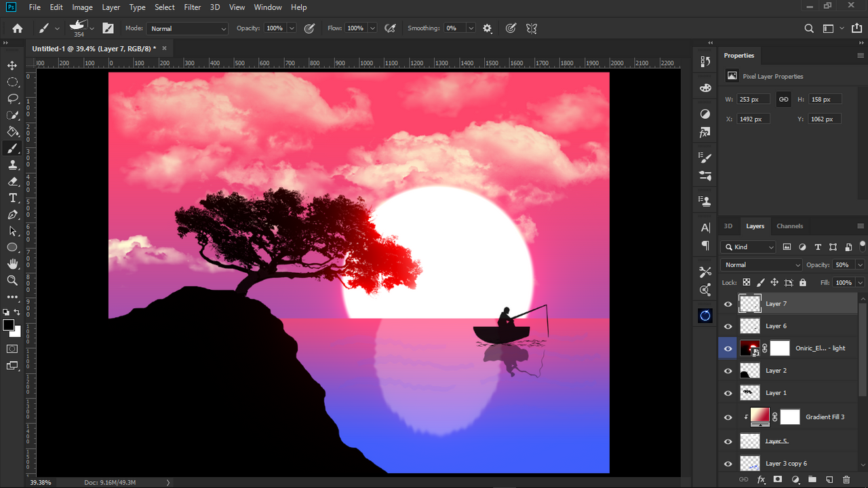Select the Quick Selection tool
The image size is (868, 488).
pyautogui.click(x=12, y=115)
